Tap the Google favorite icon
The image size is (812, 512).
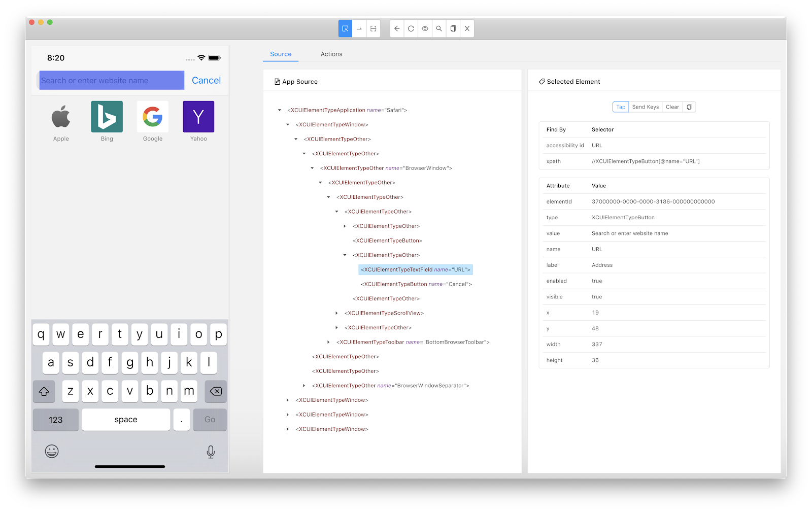(153, 117)
